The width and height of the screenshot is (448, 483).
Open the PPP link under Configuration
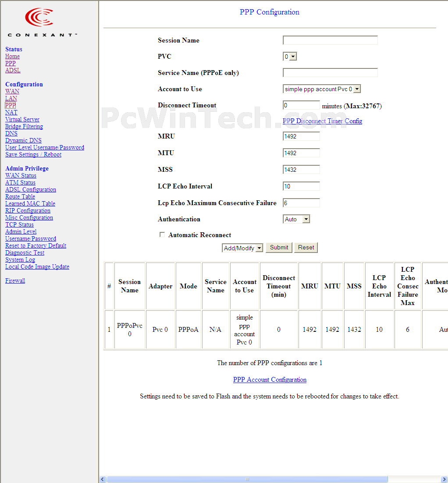(x=10, y=105)
